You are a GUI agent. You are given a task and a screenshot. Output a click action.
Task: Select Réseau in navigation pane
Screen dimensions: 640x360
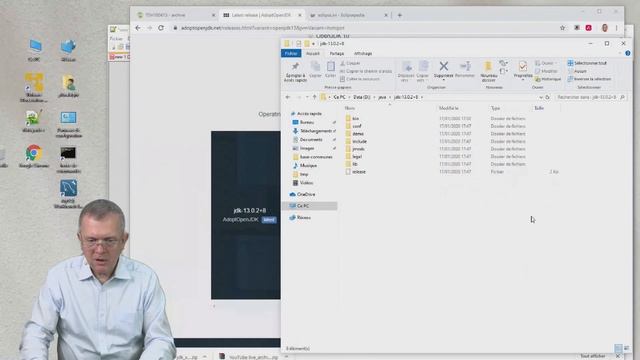tap(304, 218)
